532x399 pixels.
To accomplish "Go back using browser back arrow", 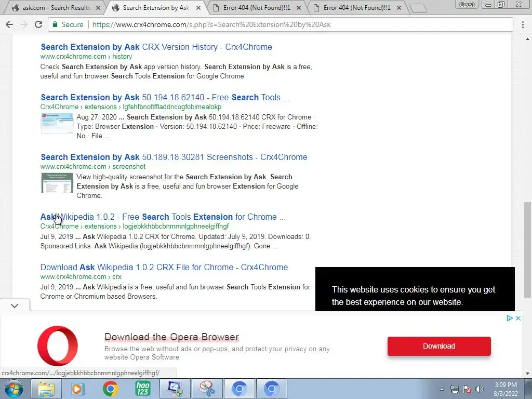I will click(9, 24).
